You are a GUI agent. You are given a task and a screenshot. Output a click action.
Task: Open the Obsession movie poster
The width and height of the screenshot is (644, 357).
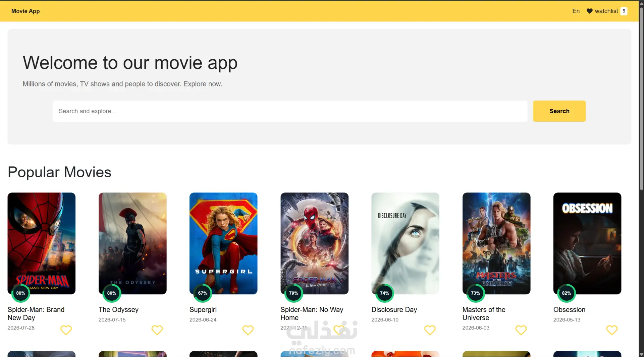click(x=587, y=243)
